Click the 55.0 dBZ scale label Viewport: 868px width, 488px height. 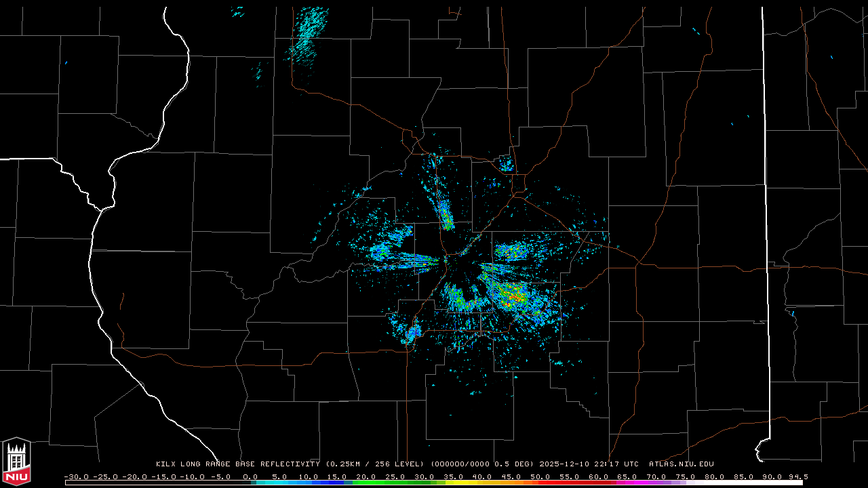pos(570,476)
